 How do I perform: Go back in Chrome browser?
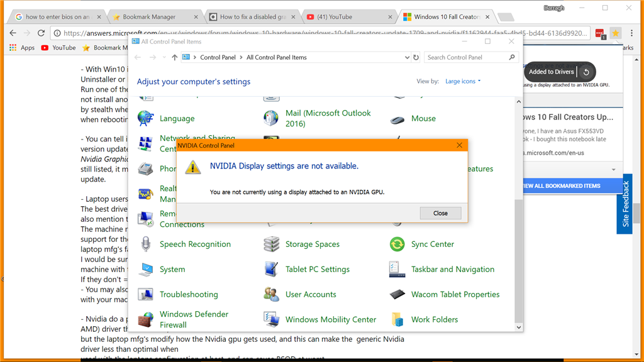click(x=13, y=33)
